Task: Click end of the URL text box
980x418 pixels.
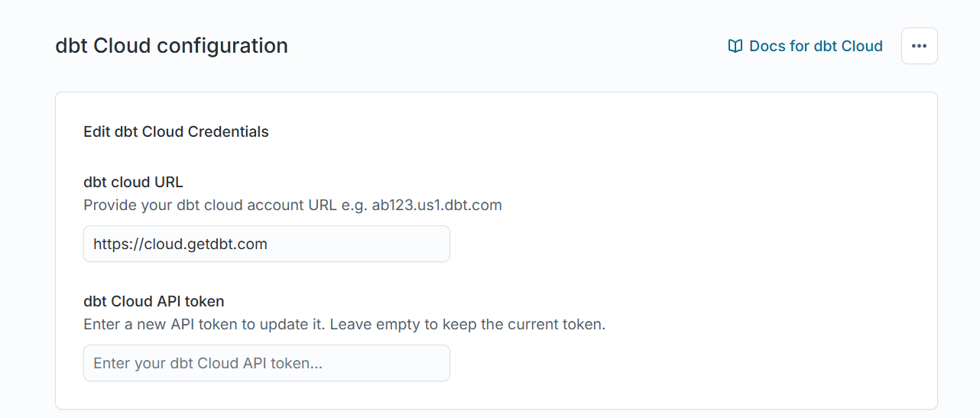Action: click(x=436, y=244)
